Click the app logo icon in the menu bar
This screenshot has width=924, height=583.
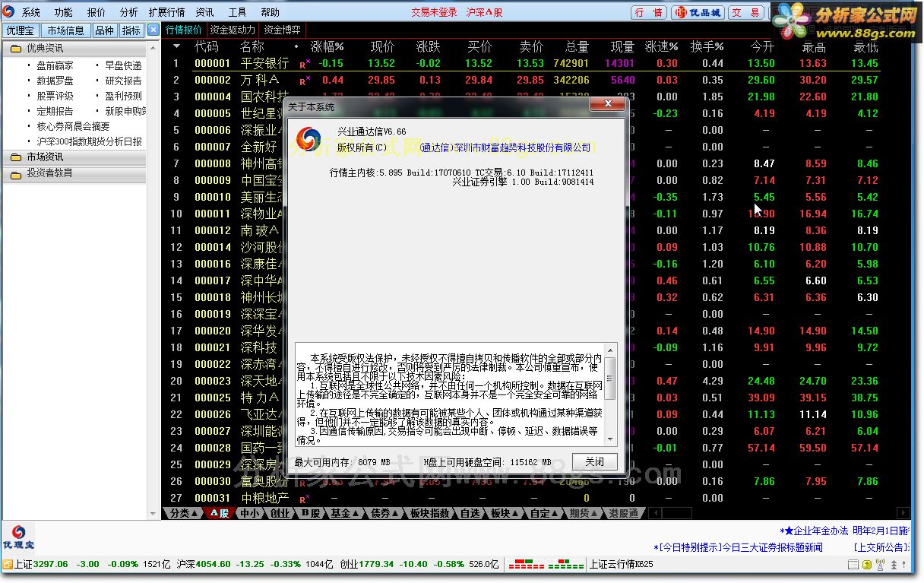coord(8,12)
